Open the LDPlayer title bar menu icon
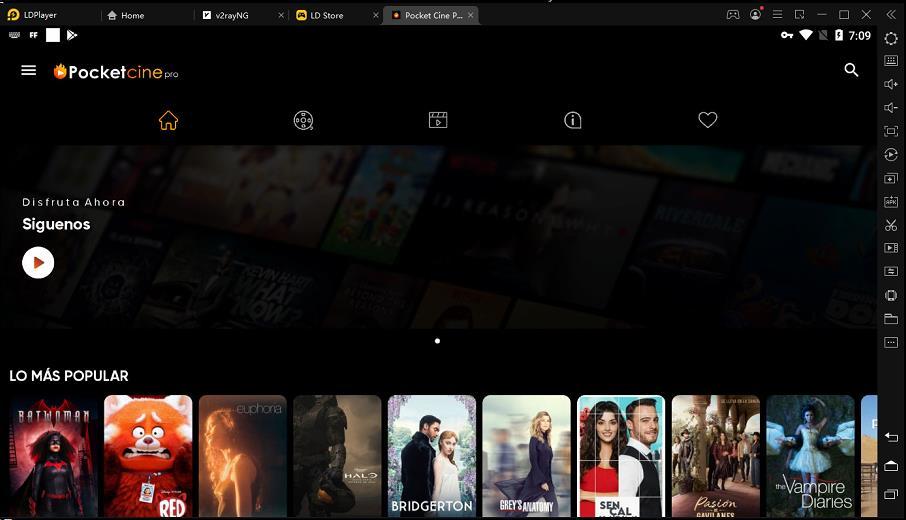906x520 pixels. pyautogui.click(x=778, y=14)
